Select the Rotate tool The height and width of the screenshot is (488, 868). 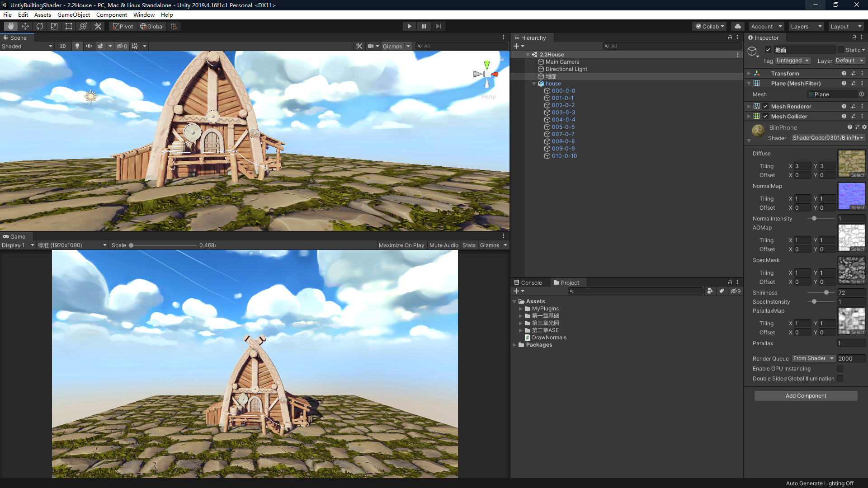coord(40,26)
